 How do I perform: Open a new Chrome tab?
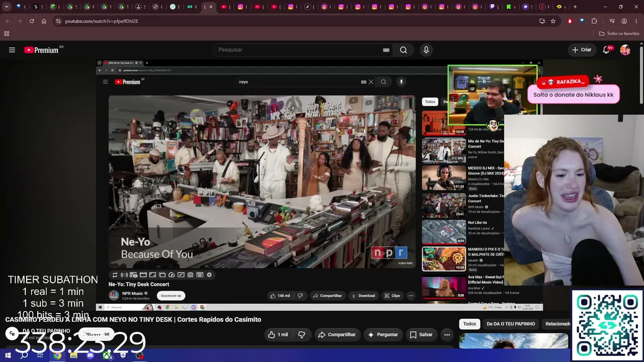point(575,7)
